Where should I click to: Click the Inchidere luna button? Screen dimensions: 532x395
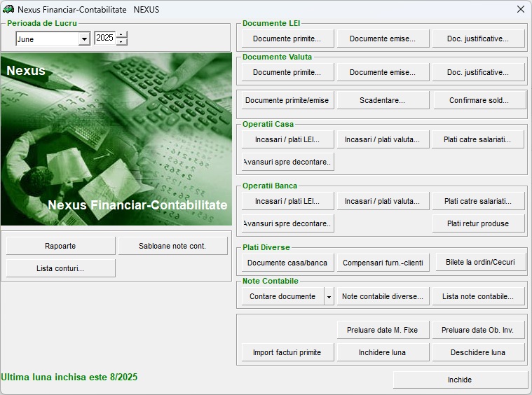383,352
